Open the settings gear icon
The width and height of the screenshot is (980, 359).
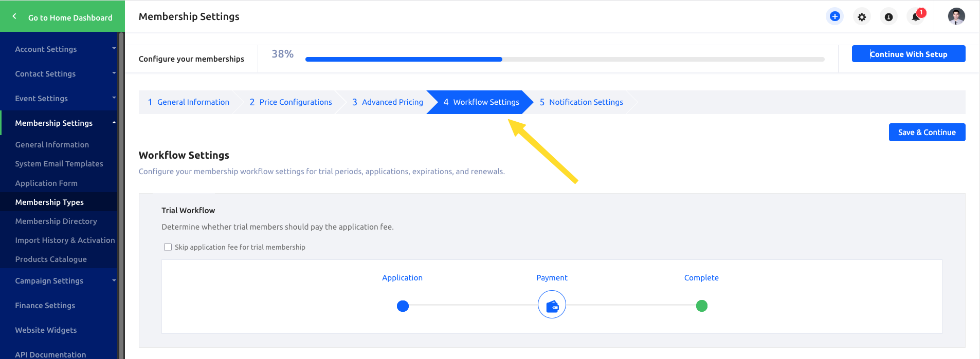862,17
